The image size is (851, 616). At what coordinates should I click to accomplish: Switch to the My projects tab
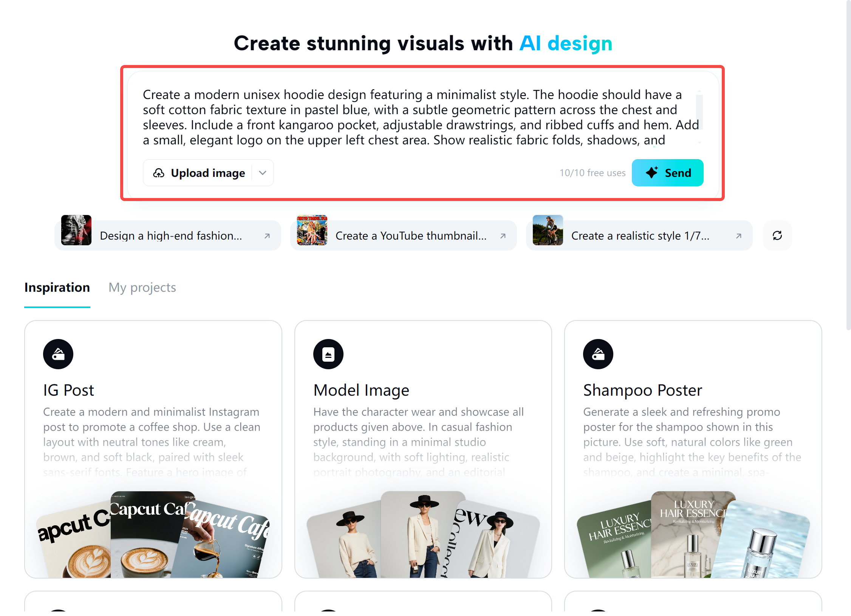[x=142, y=288]
